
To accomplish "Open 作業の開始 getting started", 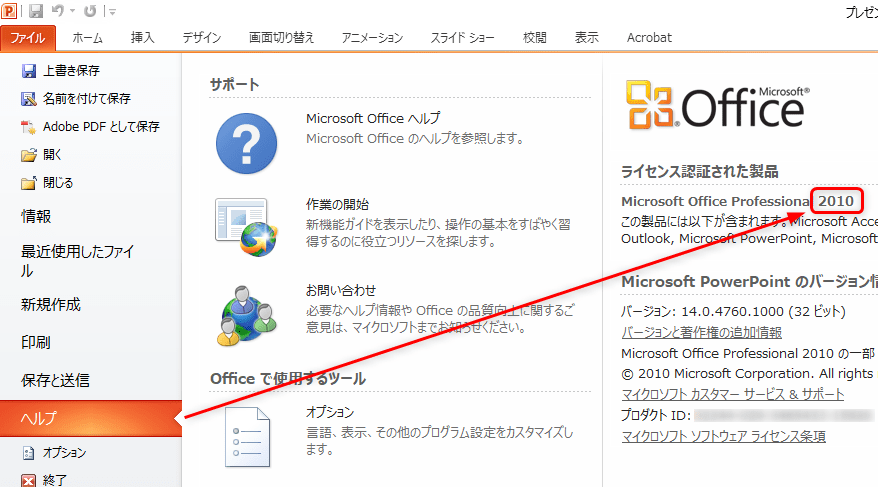I will tap(337, 205).
